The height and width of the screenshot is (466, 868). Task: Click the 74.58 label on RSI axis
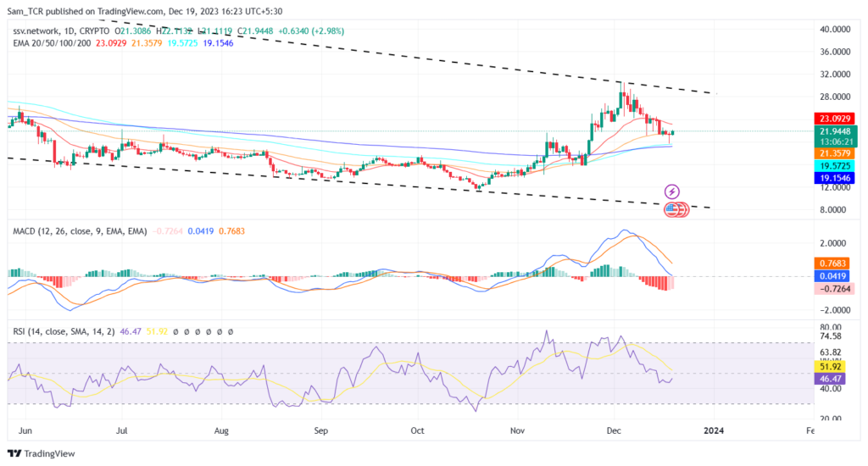pos(831,336)
